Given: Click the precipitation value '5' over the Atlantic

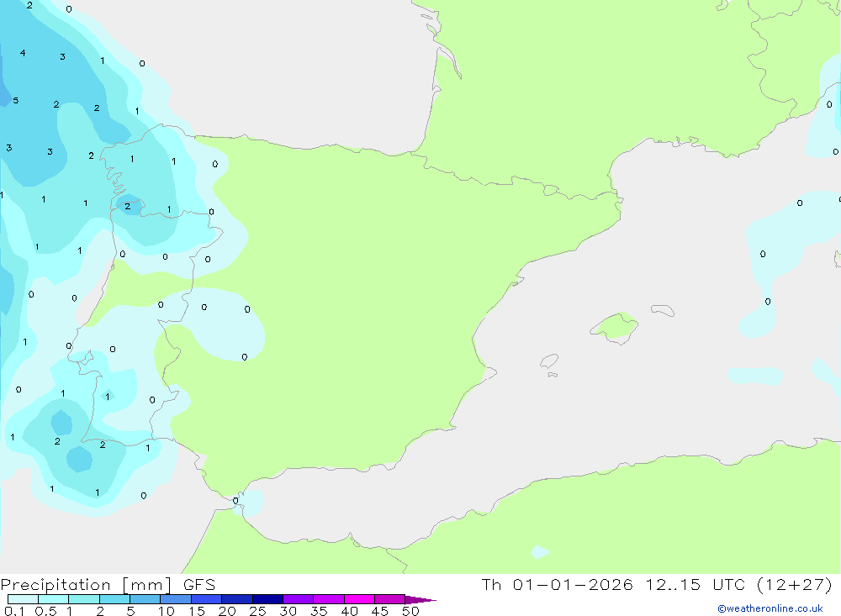Looking at the screenshot, I should [x=15, y=100].
